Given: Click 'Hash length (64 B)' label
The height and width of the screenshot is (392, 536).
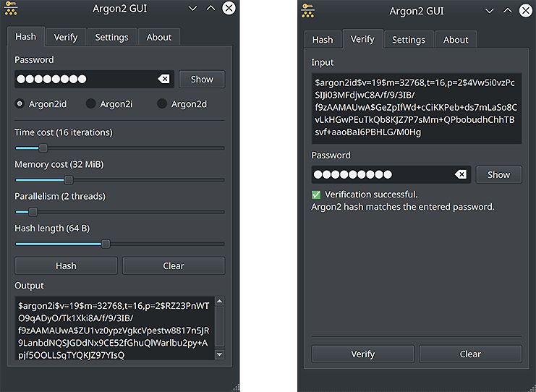Looking at the screenshot, I should point(52,228).
